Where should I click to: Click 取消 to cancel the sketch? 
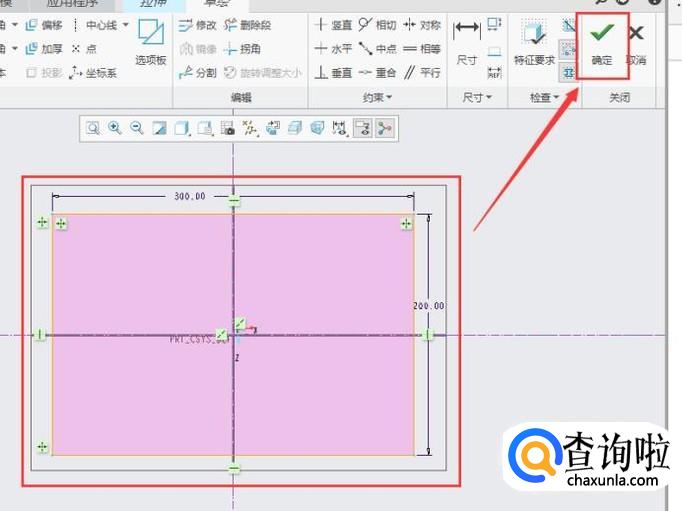[636, 45]
